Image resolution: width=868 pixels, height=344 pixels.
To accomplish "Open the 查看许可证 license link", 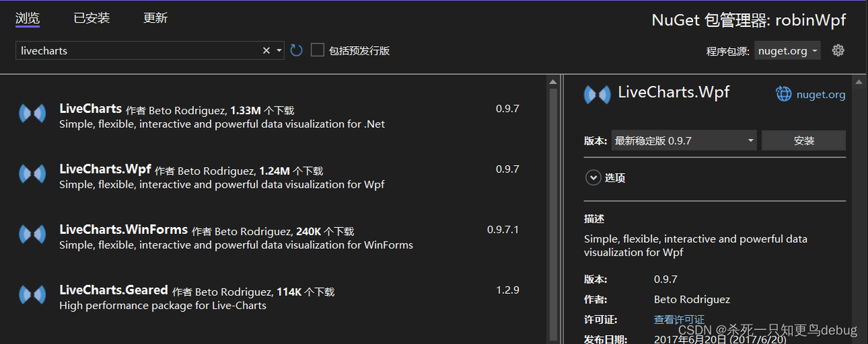I will coord(679,319).
